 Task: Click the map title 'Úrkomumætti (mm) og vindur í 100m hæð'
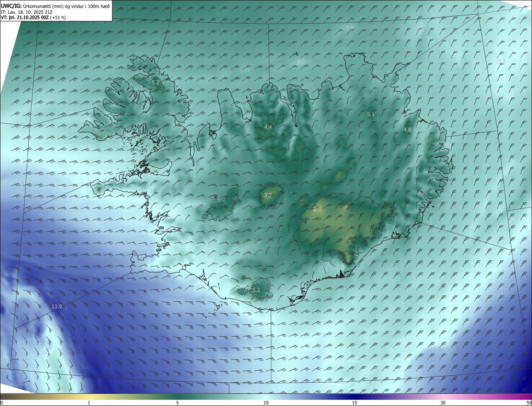[67, 6]
